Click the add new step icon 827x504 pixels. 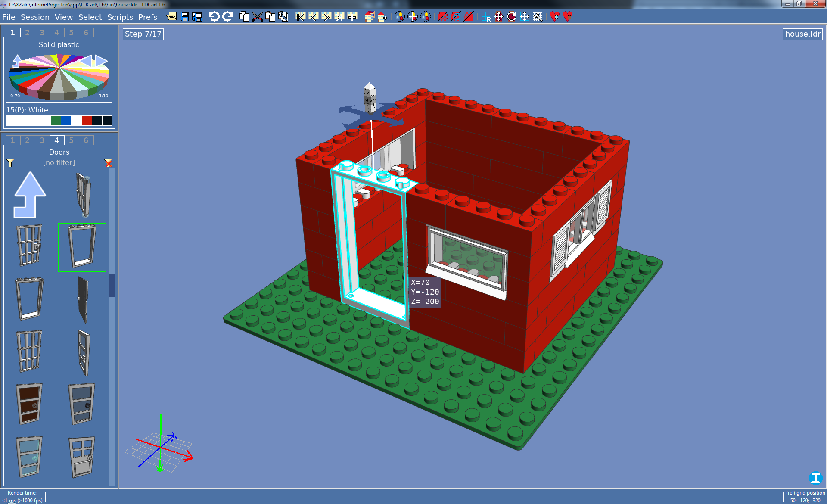click(x=352, y=17)
